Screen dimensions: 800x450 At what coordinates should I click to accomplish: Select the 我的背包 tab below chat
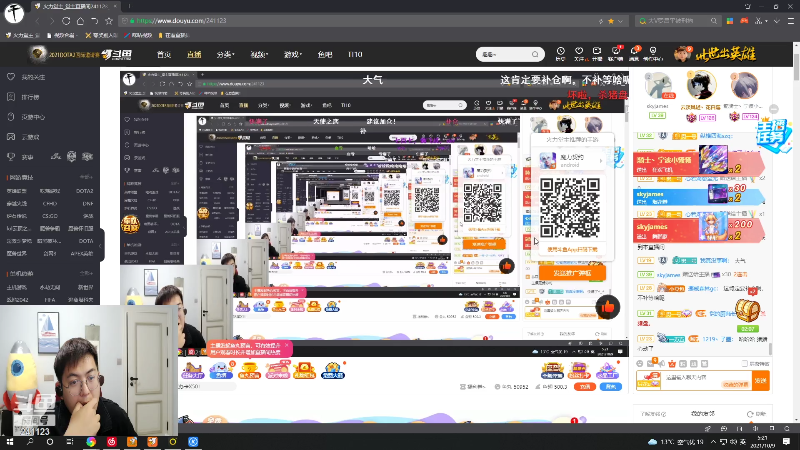pyautogui.click(x=703, y=414)
